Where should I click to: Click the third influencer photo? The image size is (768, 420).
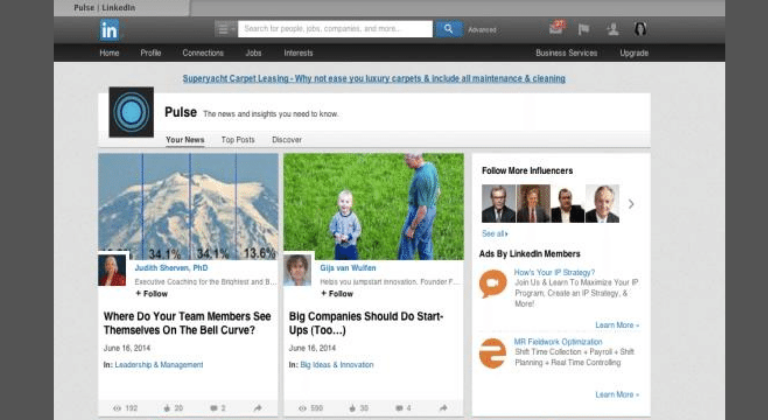tap(568, 204)
